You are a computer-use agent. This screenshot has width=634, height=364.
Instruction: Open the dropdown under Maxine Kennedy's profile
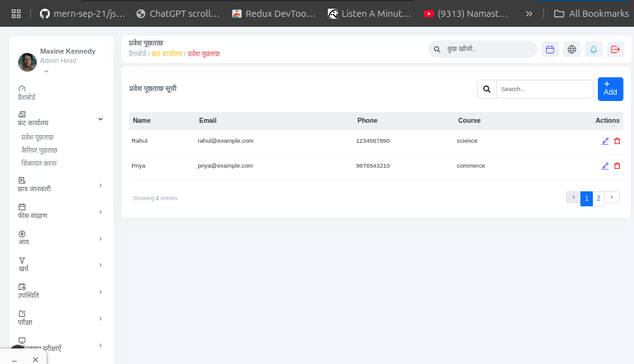(x=46, y=72)
